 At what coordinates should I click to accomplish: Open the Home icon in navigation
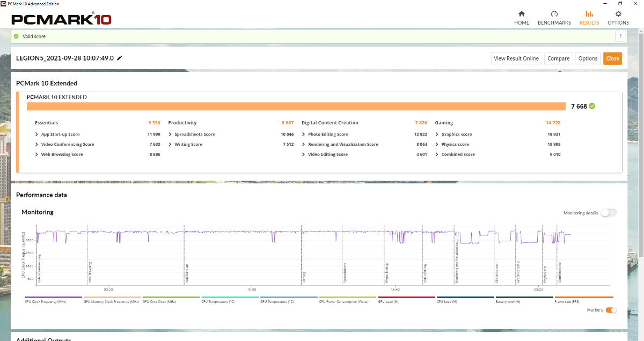coord(521,14)
